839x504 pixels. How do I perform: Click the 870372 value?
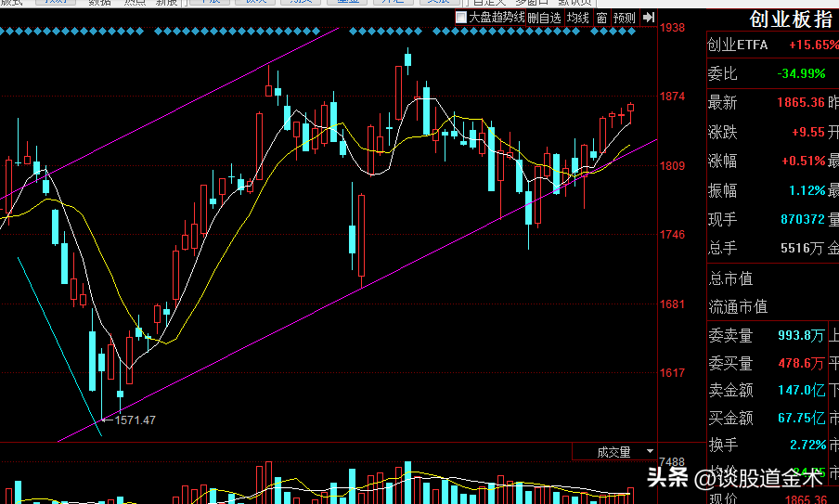coord(803,219)
